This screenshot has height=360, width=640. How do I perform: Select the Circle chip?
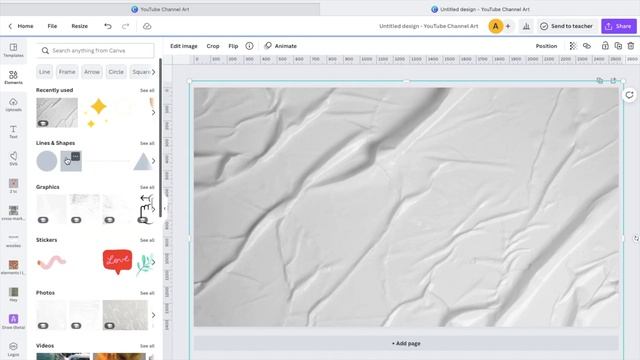(116, 72)
